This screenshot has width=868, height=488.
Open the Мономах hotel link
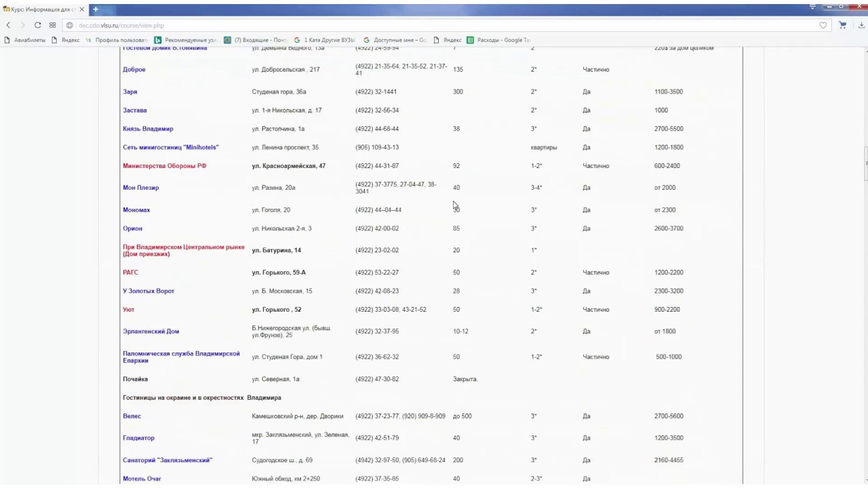136,210
